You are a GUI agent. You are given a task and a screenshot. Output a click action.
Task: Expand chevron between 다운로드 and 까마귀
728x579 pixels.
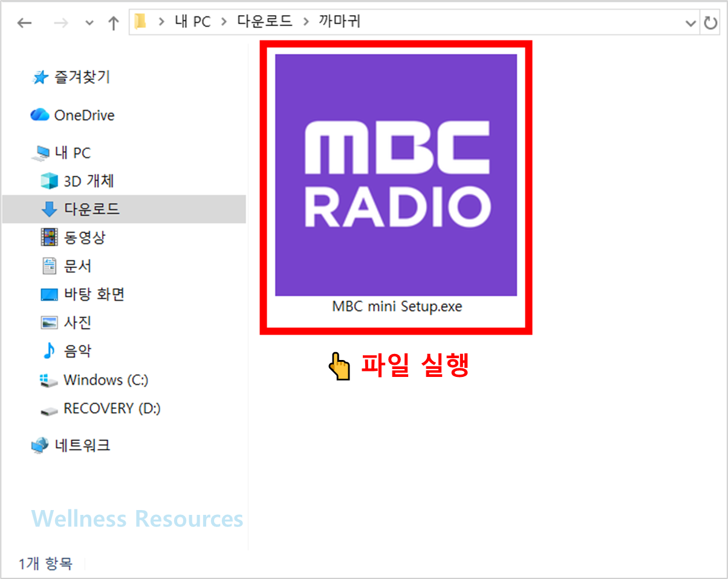coord(306,22)
